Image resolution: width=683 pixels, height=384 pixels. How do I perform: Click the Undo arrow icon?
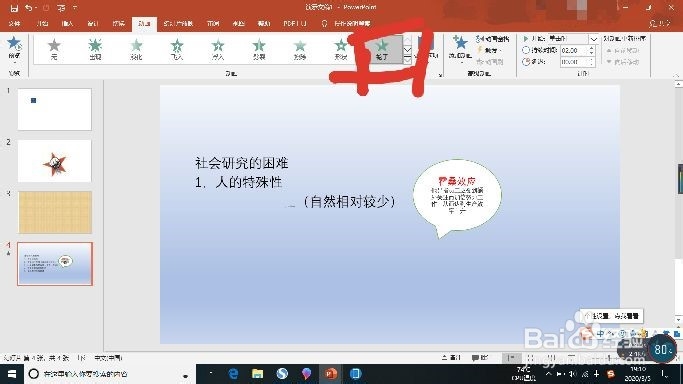(28, 8)
